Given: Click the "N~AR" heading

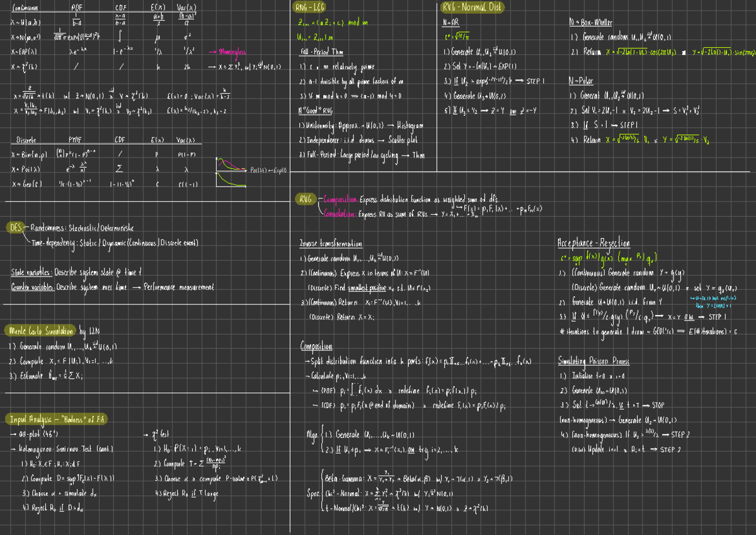Looking at the screenshot, I should [x=451, y=22].
